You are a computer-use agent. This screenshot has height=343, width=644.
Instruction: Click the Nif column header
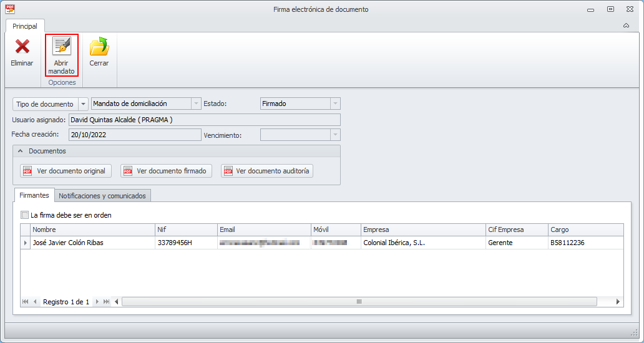coord(187,229)
